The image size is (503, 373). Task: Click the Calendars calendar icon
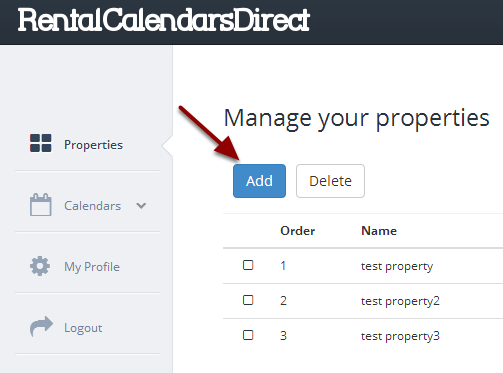coord(41,205)
